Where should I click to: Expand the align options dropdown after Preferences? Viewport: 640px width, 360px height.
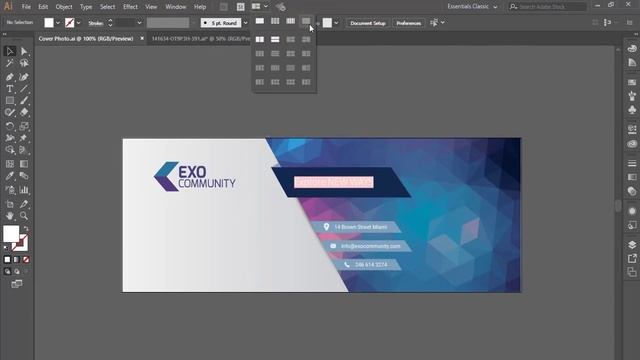pos(442,23)
